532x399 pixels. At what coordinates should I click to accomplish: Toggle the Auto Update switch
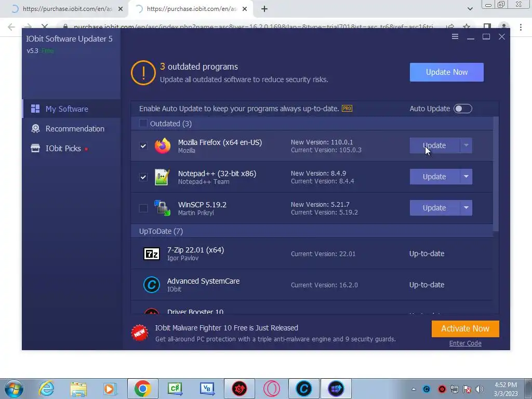(x=463, y=109)
